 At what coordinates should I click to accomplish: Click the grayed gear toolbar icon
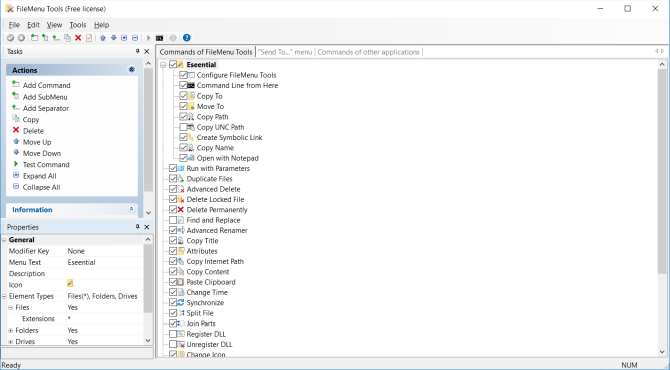coord(173,38)
